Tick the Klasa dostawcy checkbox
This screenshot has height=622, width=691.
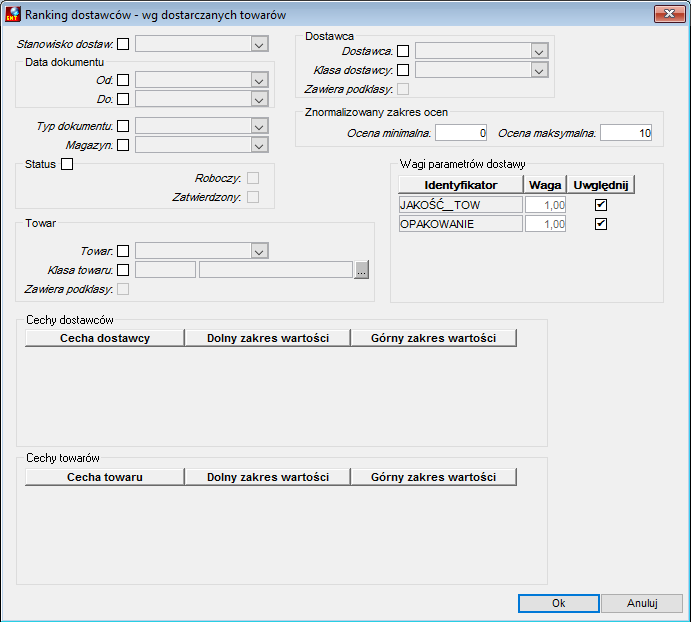pos(403,70)
